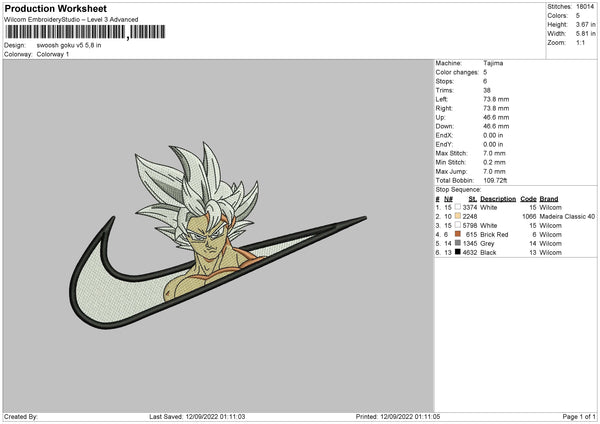Click the Brand column header
This screenshot has height=424, width=600.
pyautogui.click(x=549, y=199)
